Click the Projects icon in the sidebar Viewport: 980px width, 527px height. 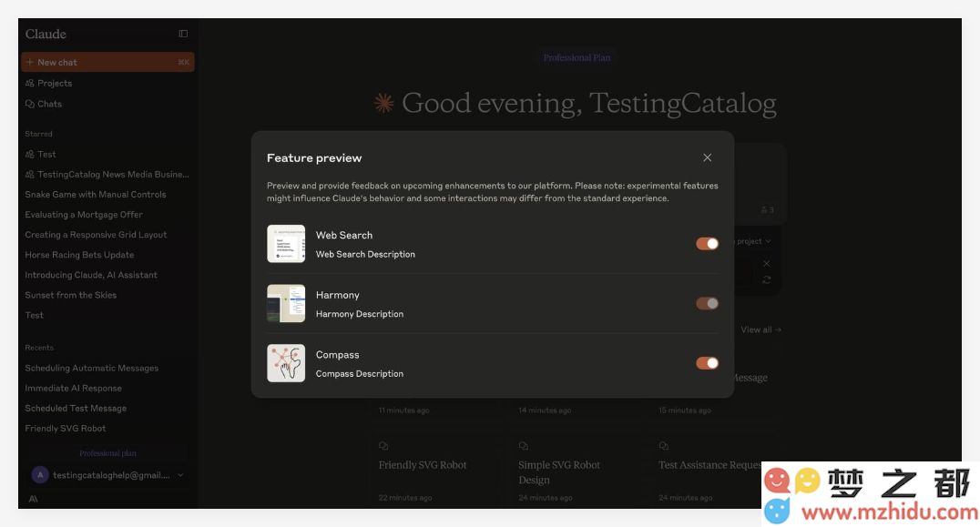(x=29, y=83)
